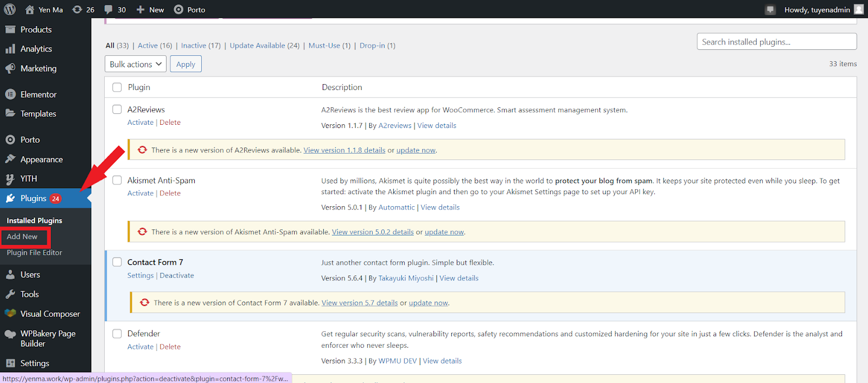Show All (33) plugins filter

pyautogui.click(x=117, y=46)
